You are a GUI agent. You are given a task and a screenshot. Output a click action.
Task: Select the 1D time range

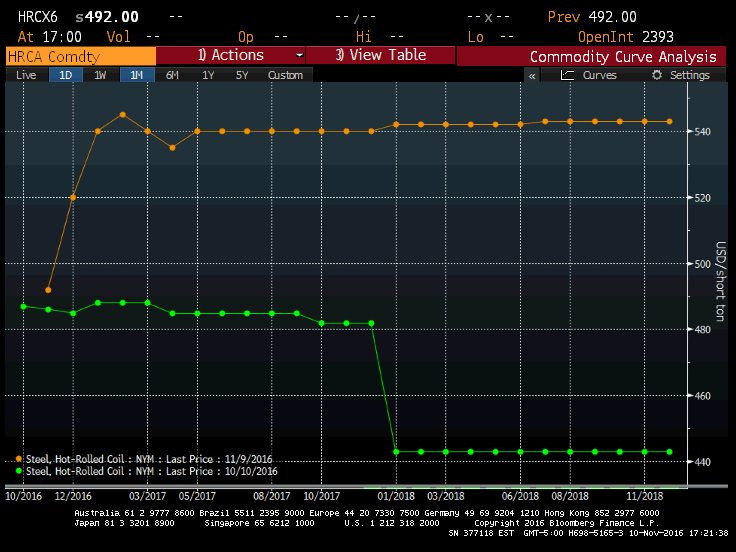pyautogui.click(x=65, y=75)
